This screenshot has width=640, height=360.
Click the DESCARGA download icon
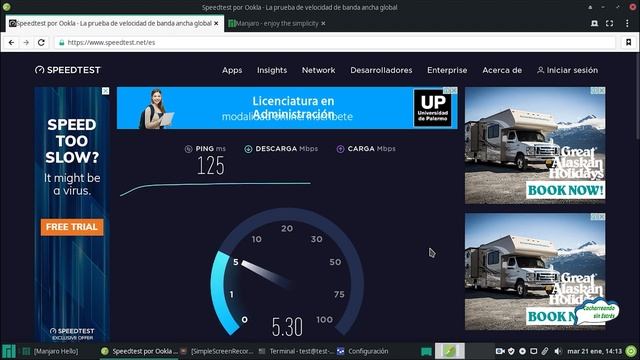pos(248,149)
